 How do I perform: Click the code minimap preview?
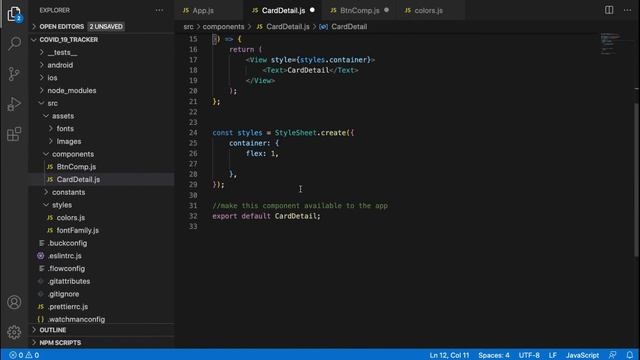610,44
